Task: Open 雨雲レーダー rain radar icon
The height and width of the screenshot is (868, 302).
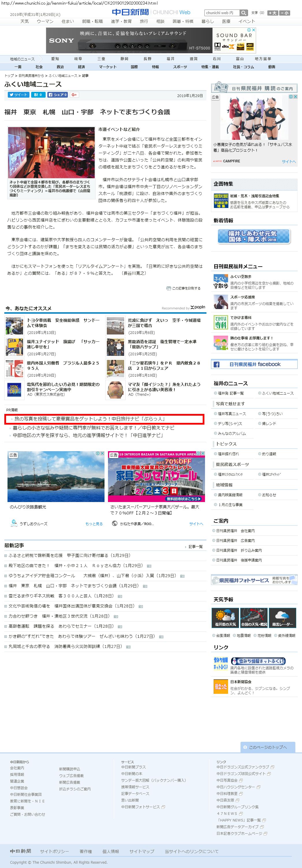Action: point(282,617)
